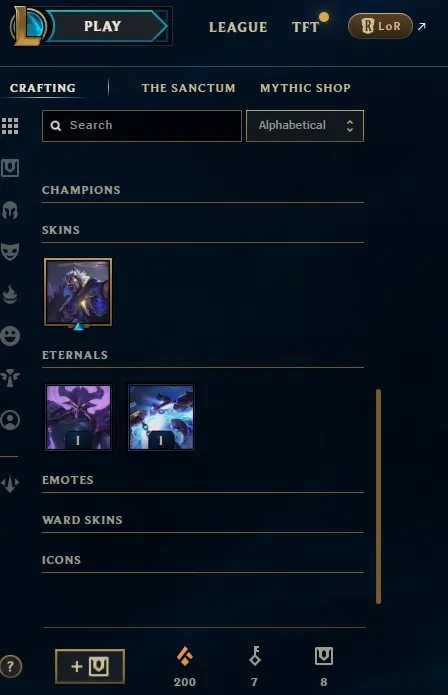Collapse the Eternals section header

75,355
